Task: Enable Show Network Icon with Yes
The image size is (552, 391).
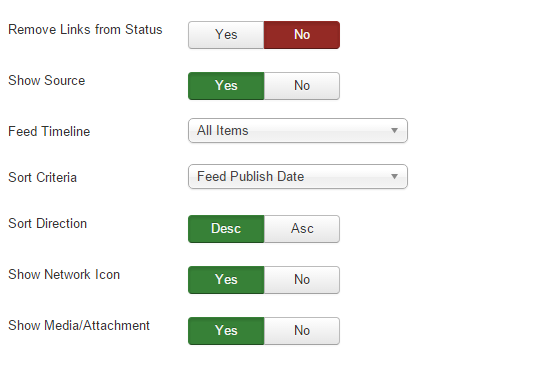Action: point(226,280)
